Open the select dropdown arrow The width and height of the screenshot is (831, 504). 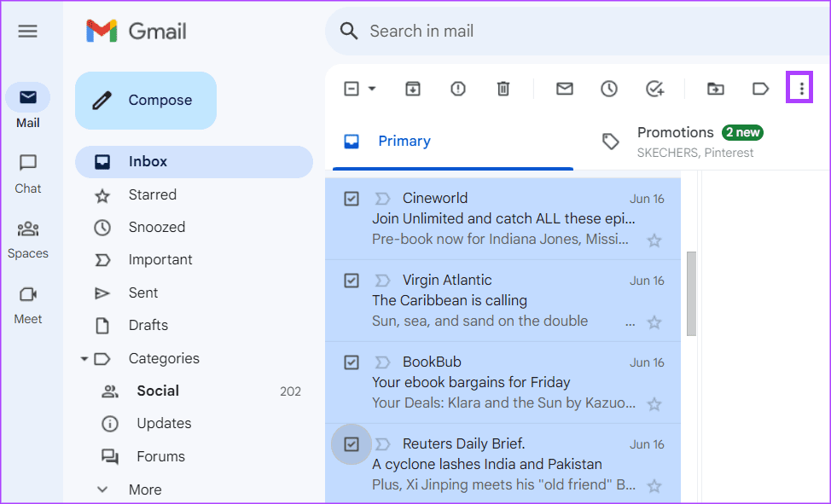pyautogui.click(x=372, y=89)
